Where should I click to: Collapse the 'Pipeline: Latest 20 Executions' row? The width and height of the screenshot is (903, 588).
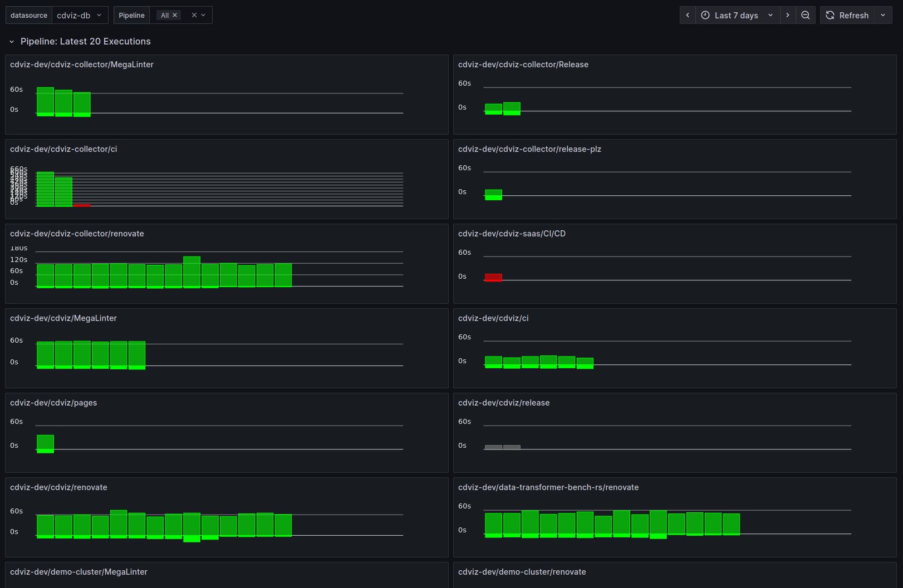pyautogui.click(x=12, y=42)
